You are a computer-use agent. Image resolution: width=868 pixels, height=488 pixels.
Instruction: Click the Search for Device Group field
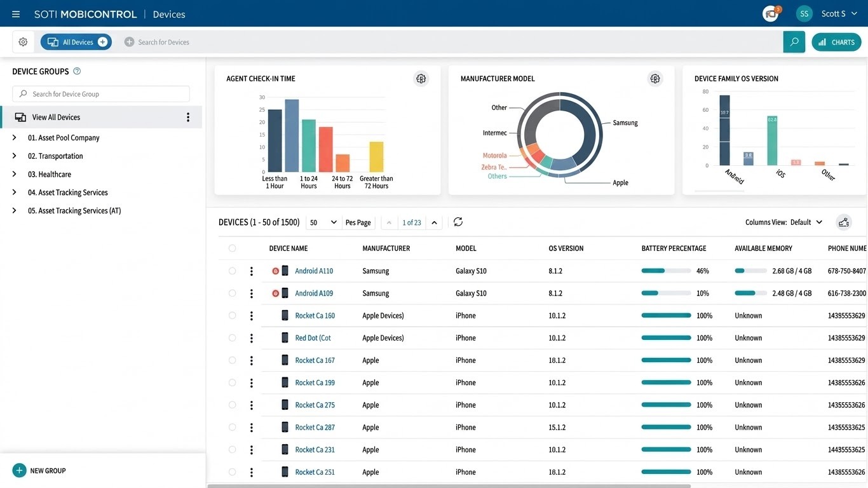pos(101,94)
